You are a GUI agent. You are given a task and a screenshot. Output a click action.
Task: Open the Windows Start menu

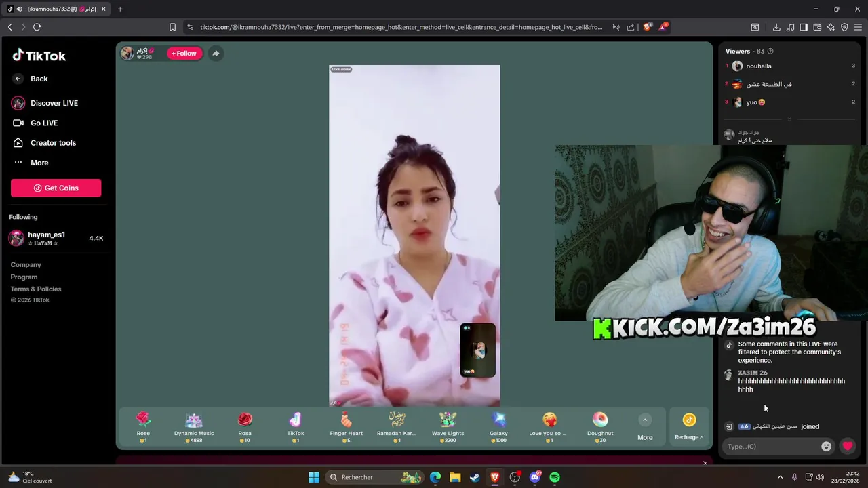pos(314,477)
